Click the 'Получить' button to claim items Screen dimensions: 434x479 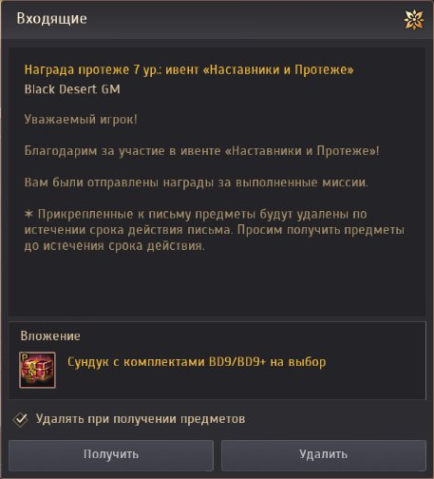[111, 455]
